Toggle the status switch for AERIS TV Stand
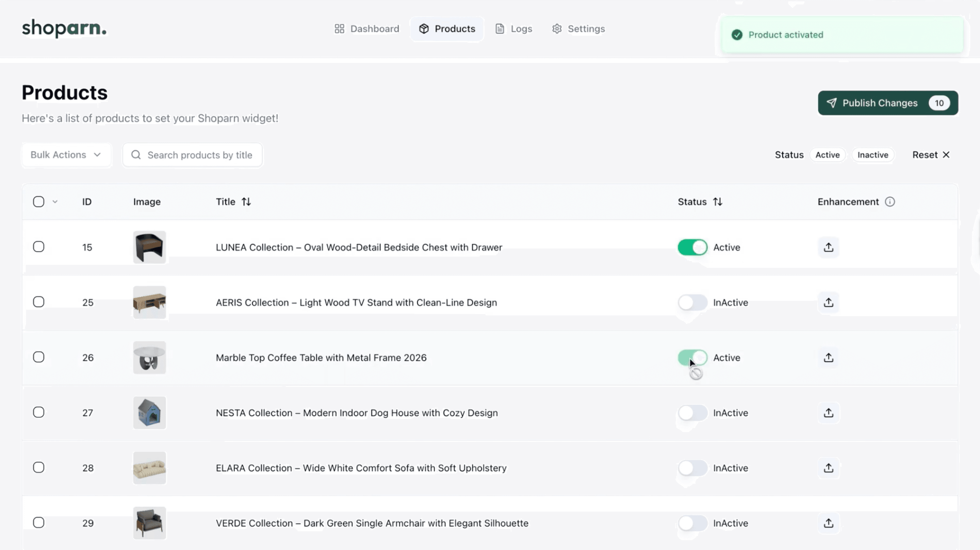The height and width of the screenshot is (550, 980). (692, 302)
